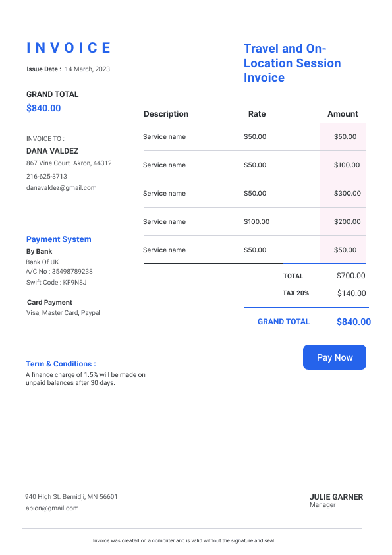This screenshot has height=555, width=392.
Task: Select the Swift Code KF9N8J line
Action: coord(56,283)
